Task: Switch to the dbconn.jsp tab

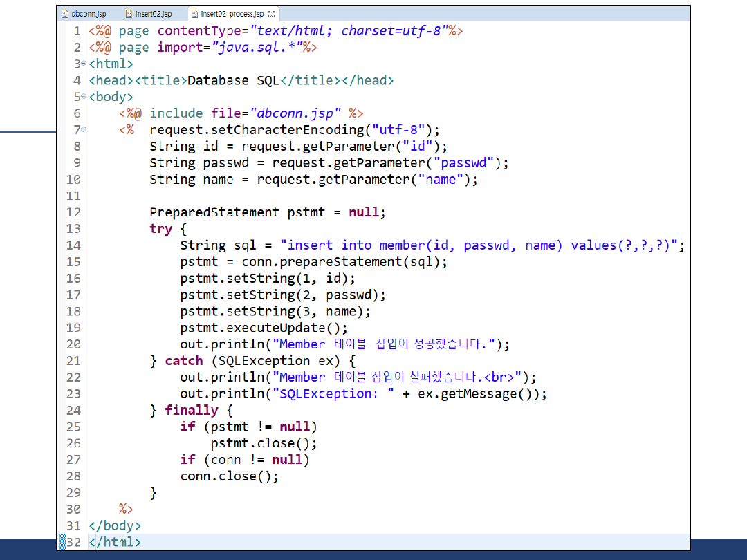Action: pos(88,14)
